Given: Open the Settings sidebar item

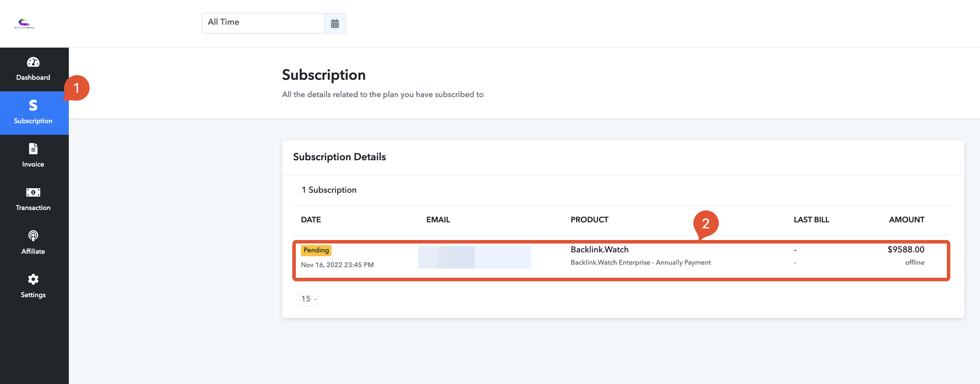Looking at the screenshot, I should tap(33, 287).
